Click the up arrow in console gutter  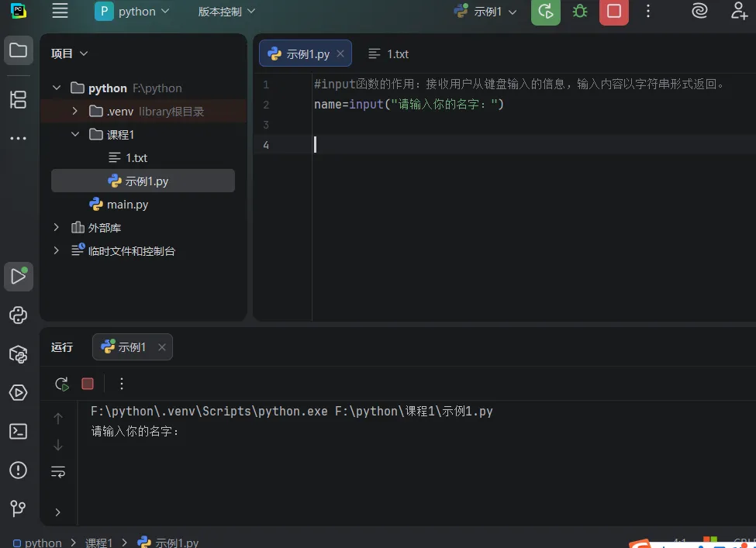click(58, 419)
